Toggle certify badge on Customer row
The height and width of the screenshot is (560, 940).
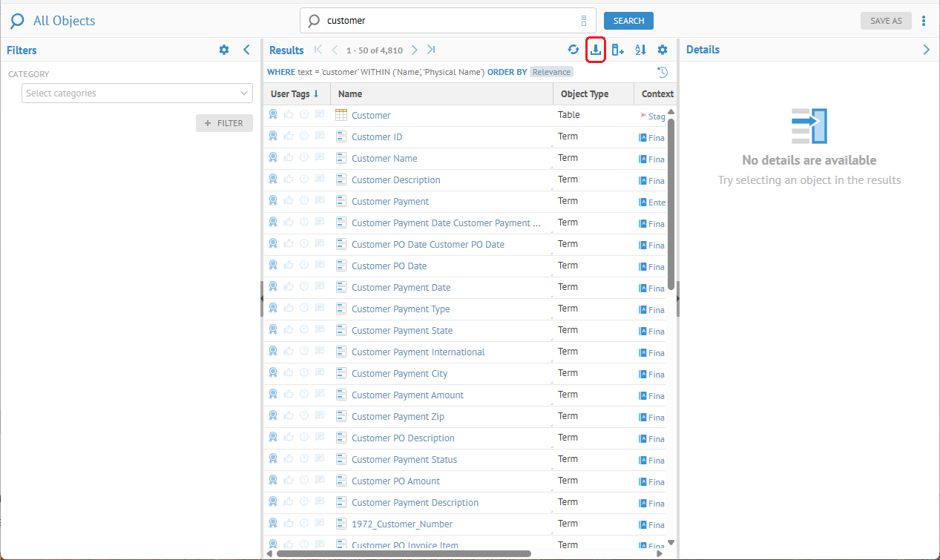point(273,115)
